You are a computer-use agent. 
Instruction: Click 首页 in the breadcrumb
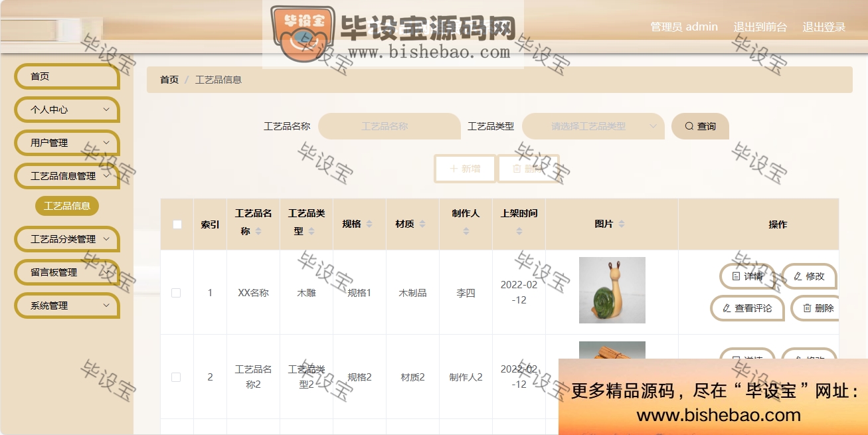coord(169,80)
